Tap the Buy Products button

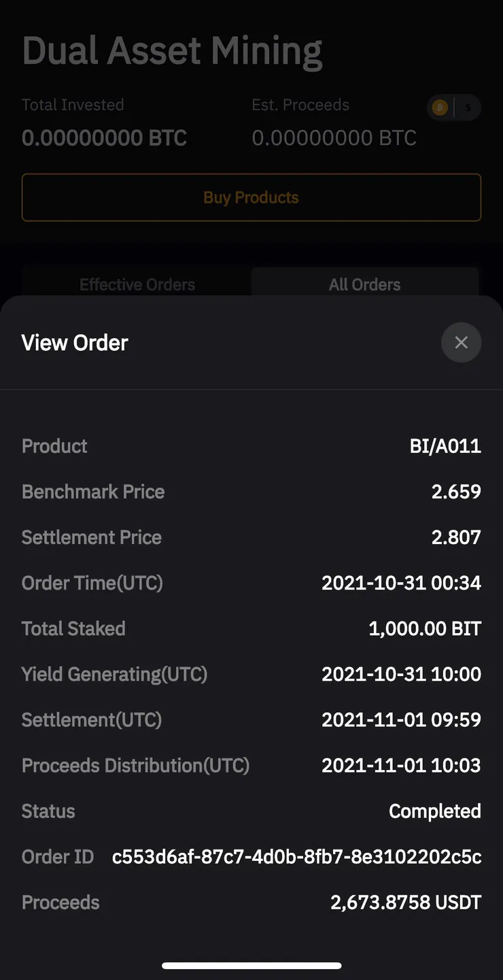click(252, 197)
